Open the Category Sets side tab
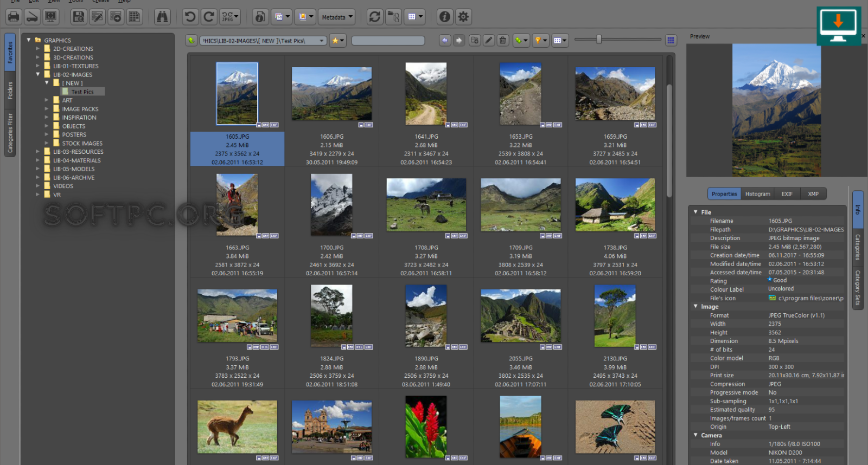868x465 pixels. (x=858, y=288)
